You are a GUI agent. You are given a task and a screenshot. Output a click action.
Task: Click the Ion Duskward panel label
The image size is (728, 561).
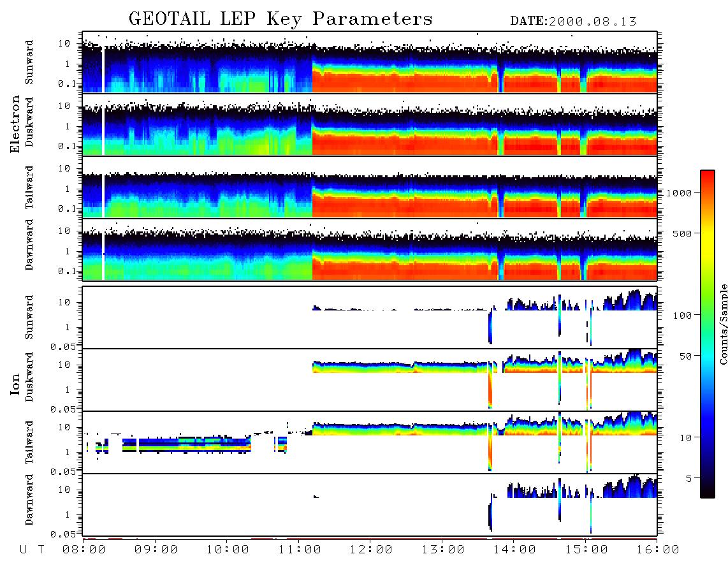[29, 377]
